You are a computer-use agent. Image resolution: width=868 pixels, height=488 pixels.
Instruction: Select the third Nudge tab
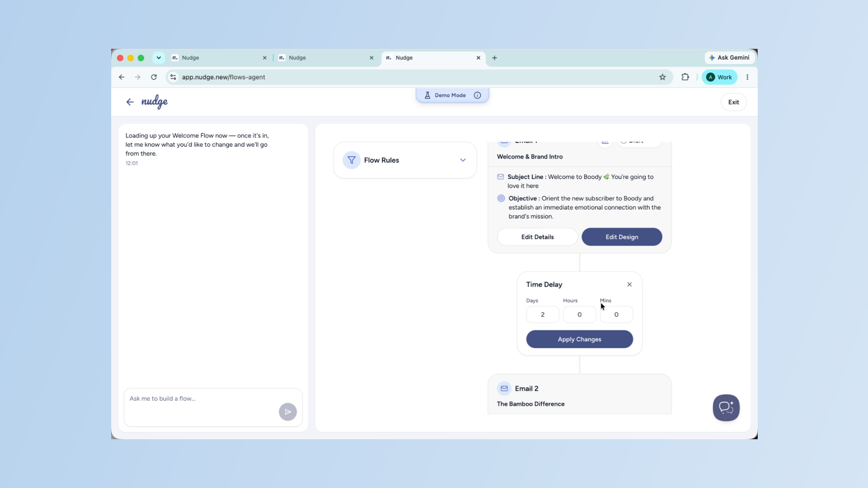coord(433,58)
